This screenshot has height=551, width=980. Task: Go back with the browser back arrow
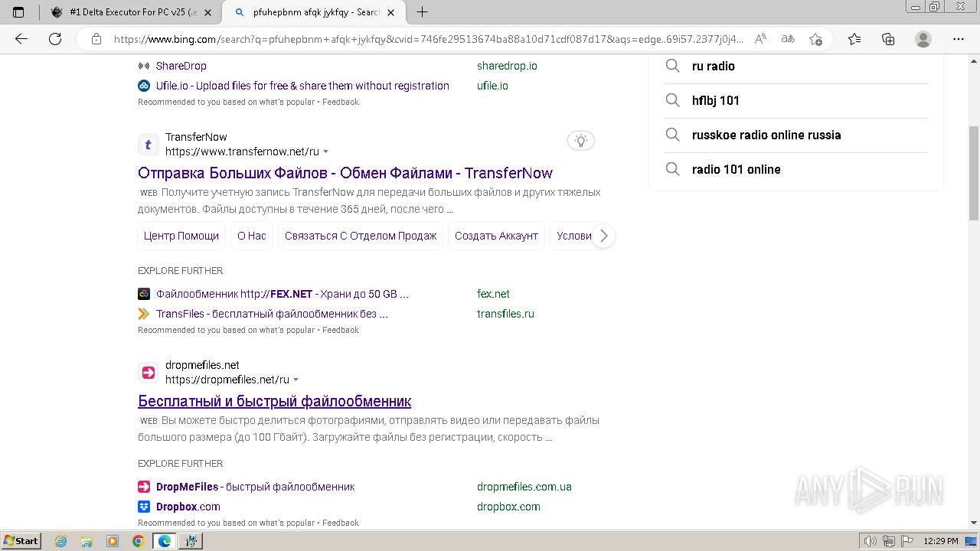pos(21,39)
